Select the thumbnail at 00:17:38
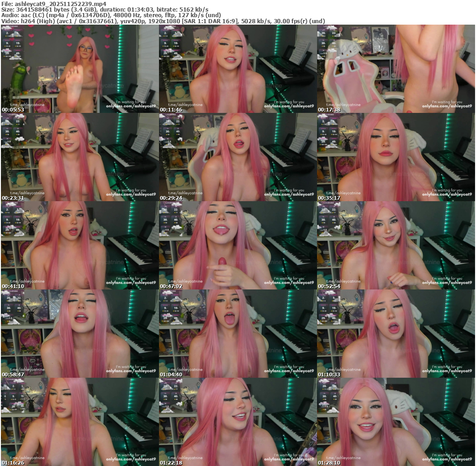This screenshot has width=476, height=466. (396, 69)
